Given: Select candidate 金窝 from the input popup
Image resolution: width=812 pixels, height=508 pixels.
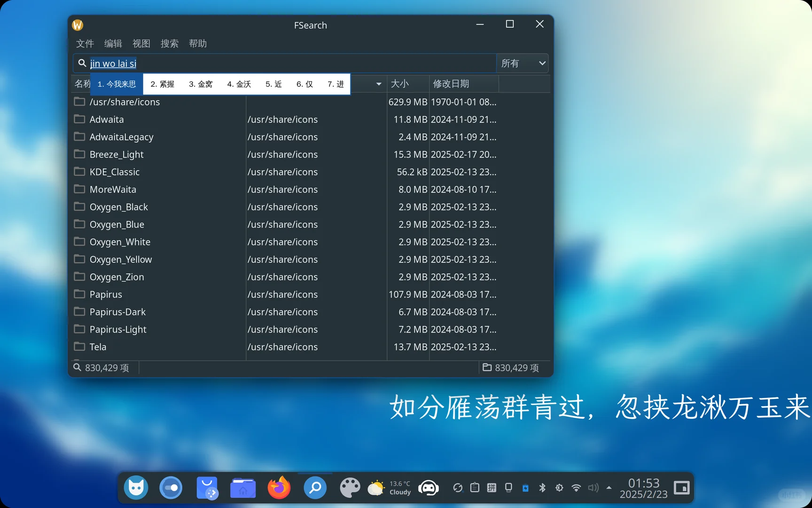Looking at the screenshot, I should point(201,84).
